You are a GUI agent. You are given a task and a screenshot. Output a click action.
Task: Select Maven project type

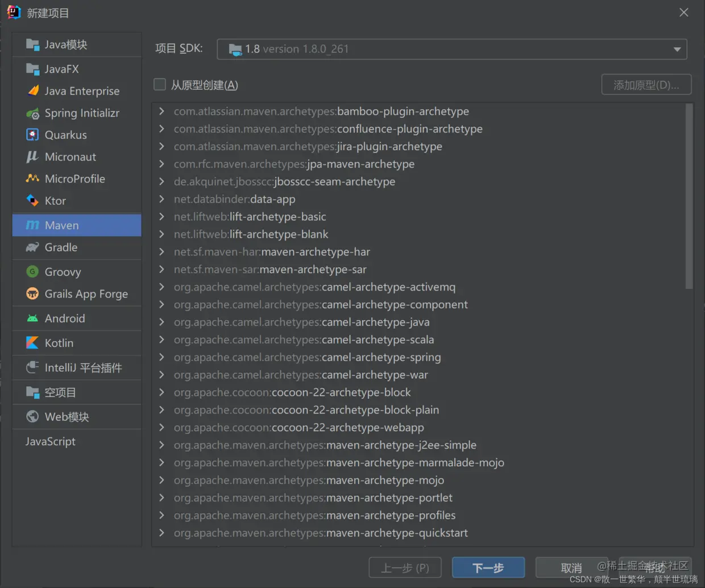tap(77, 225)
